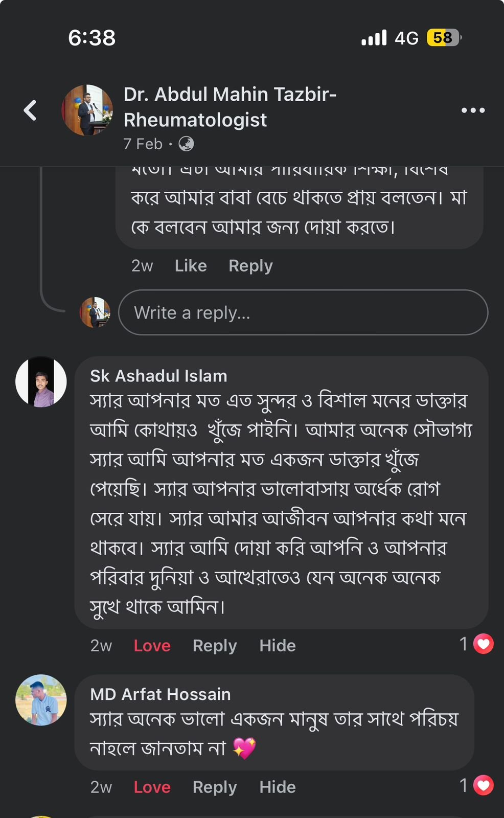Open Dr. Abdul Mahin Tazbir's profile picture
Image resolution: width=504 pixels, height=818 pixels.
point(87,110)
